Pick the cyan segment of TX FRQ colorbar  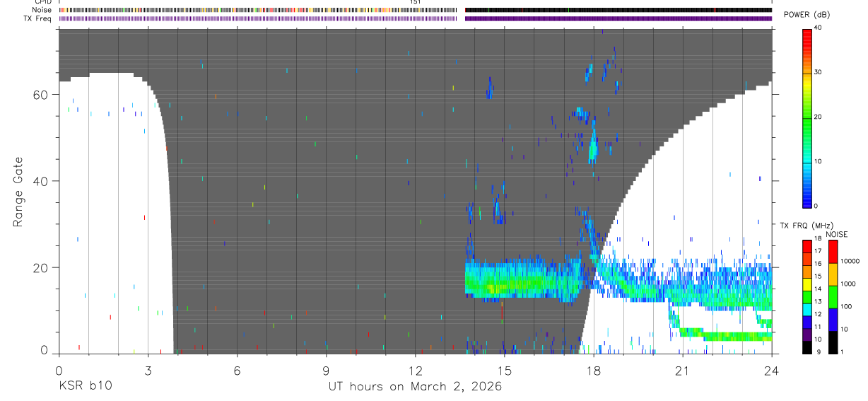pos(807,308)
